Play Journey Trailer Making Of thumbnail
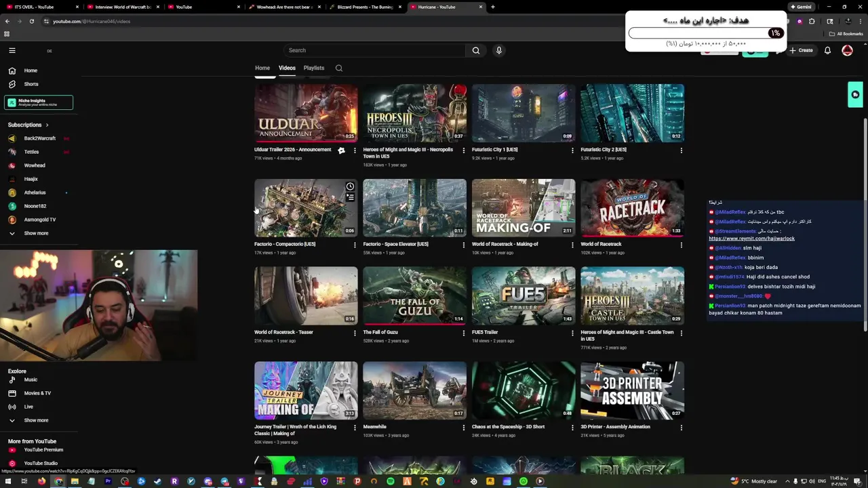This screenshot has height=488, width=868. 306,390
